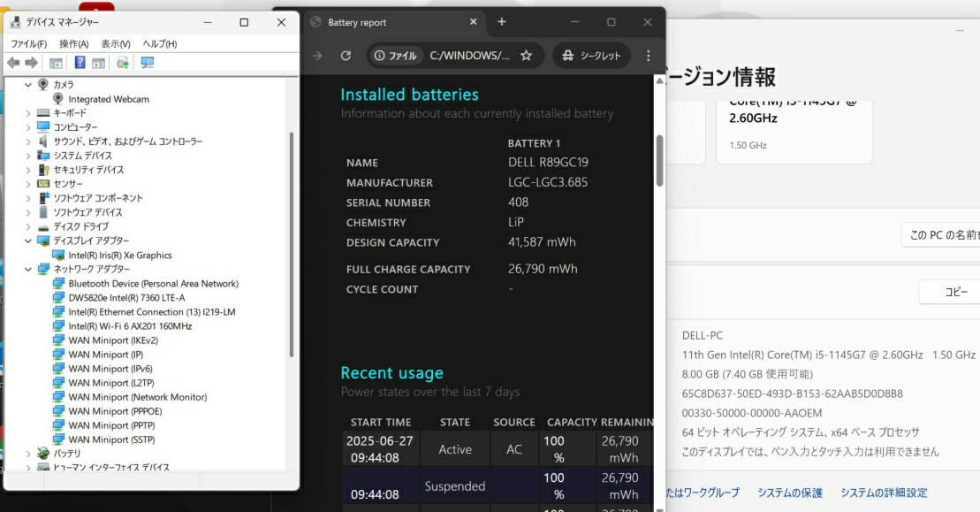Click the コピー button in settings

pos(955,292)
